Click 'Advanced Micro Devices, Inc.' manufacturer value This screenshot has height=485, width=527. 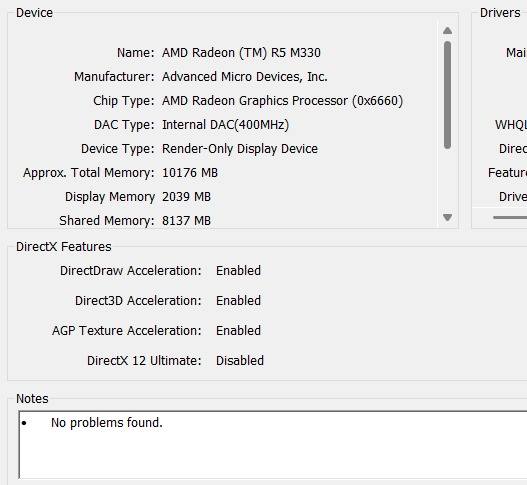245,77
